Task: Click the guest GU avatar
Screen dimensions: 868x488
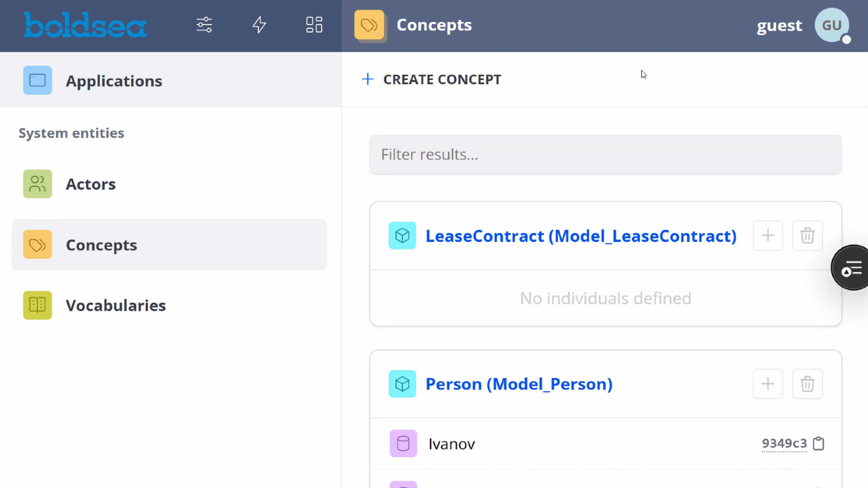Action: tap(832, 25)
